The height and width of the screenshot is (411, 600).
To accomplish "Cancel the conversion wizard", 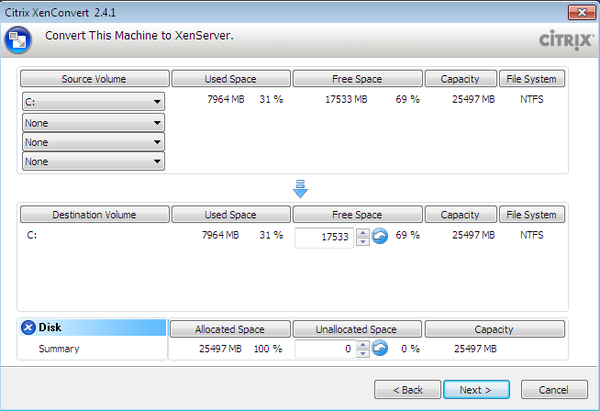I will 553,389.
